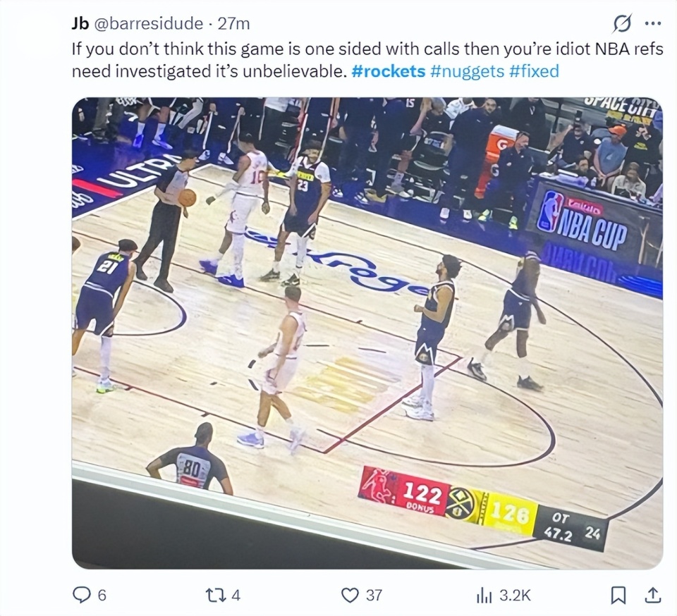This screenshot has height=616, width=677.
Task: Open the basketball game photo
Action: [x=367, y=333]
